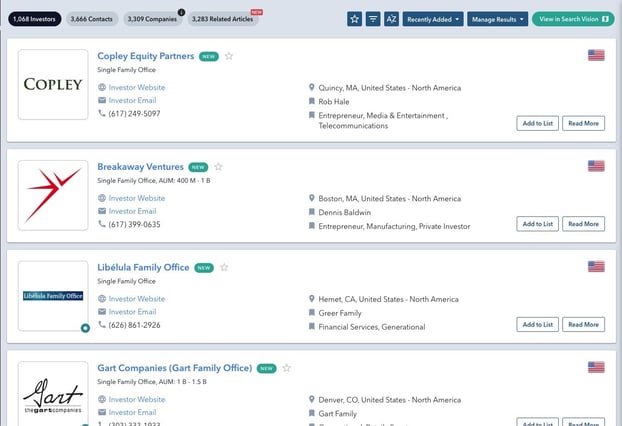Add Copley Equity Partners to list

pyautogui.click(x=538, y=123)
